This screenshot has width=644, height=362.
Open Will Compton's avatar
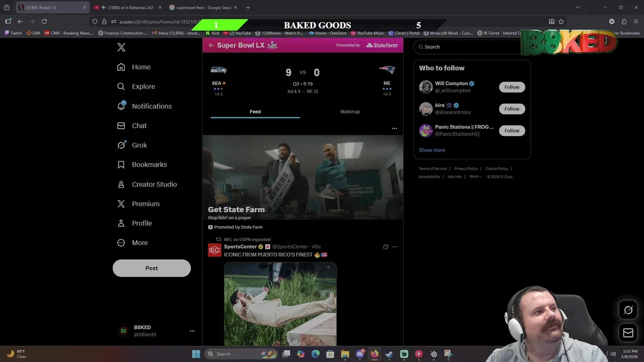point(426,87)
